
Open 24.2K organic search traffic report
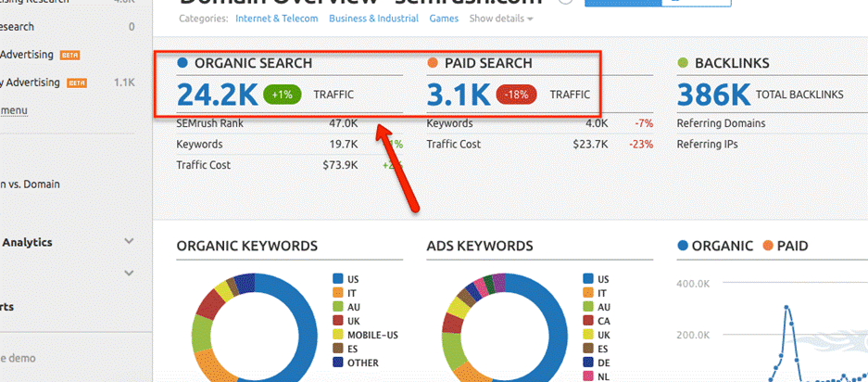217,95
